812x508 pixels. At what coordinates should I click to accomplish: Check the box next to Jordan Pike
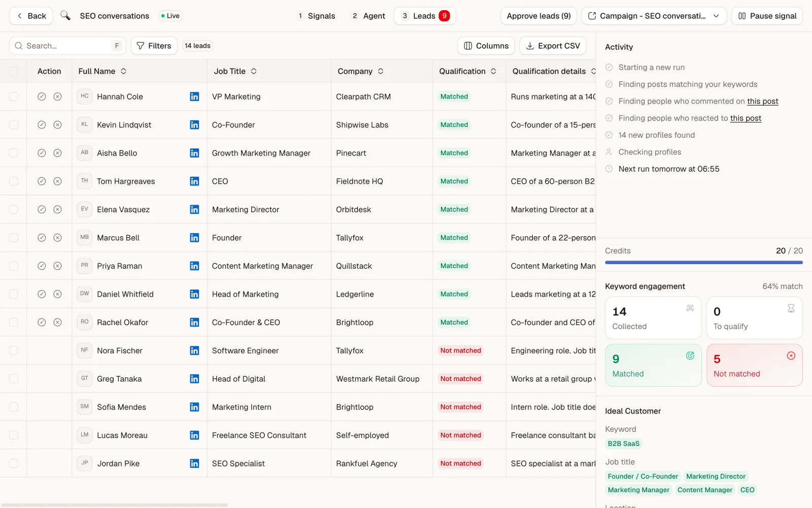tap(14, 463)
